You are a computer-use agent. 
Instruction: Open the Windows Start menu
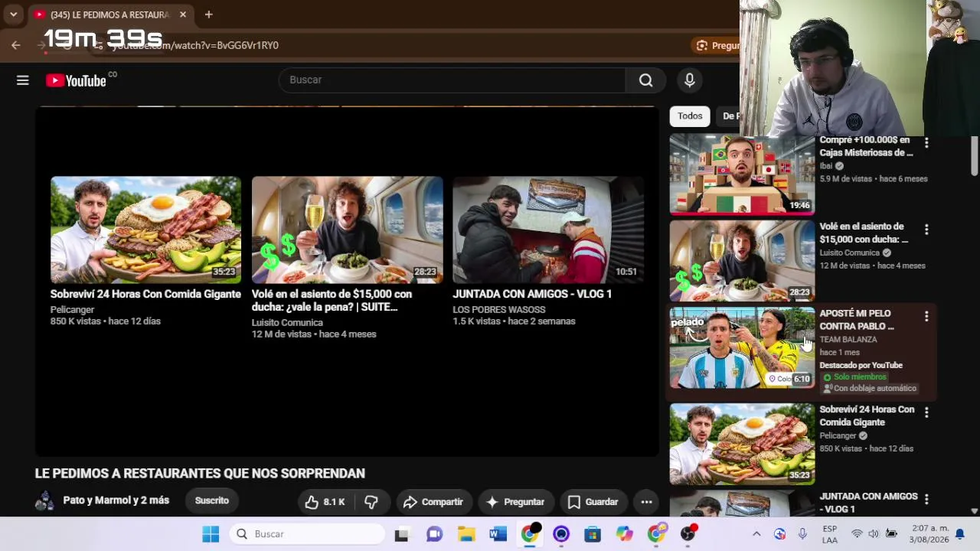(211, 534)
